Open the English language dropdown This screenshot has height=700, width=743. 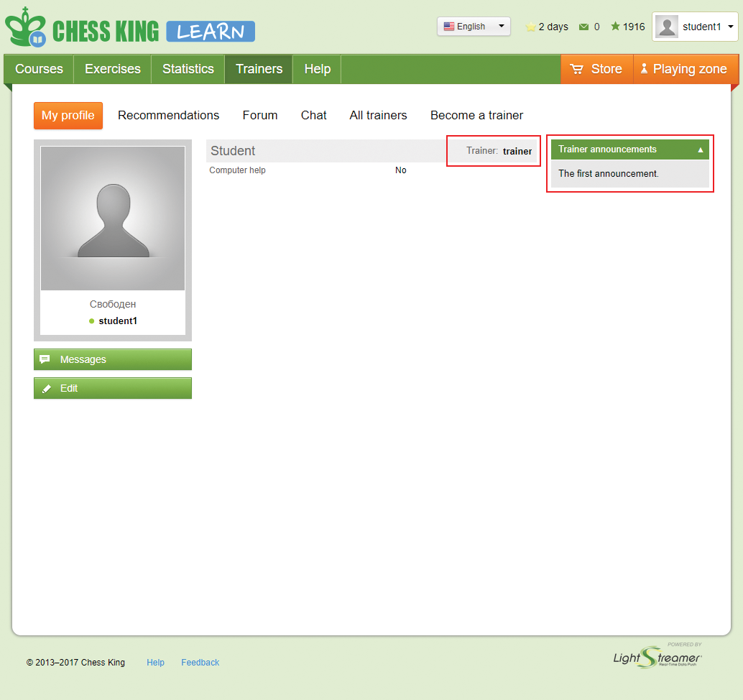(474, 27)
